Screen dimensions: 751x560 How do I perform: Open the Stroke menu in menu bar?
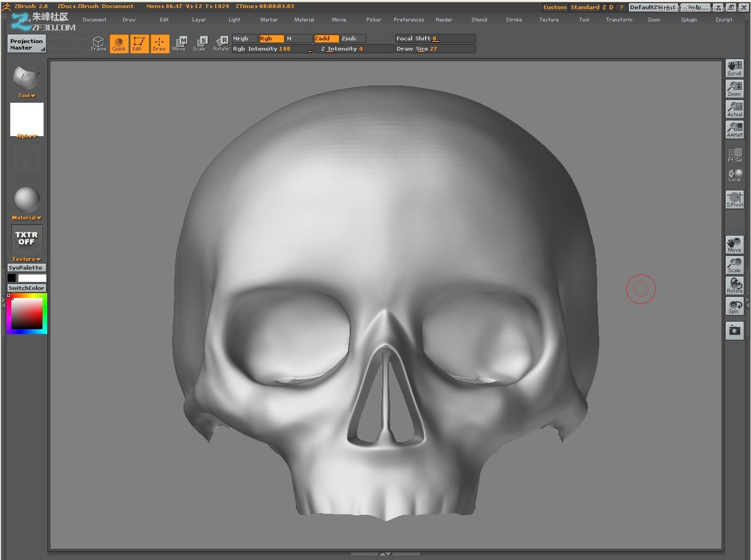coord(513,19)
